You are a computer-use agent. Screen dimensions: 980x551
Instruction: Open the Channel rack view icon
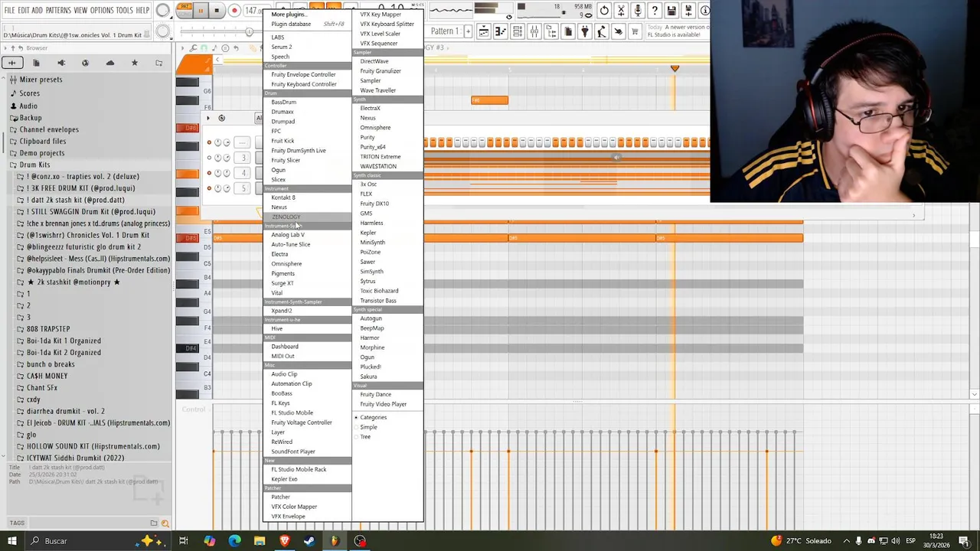coord(517,31)
